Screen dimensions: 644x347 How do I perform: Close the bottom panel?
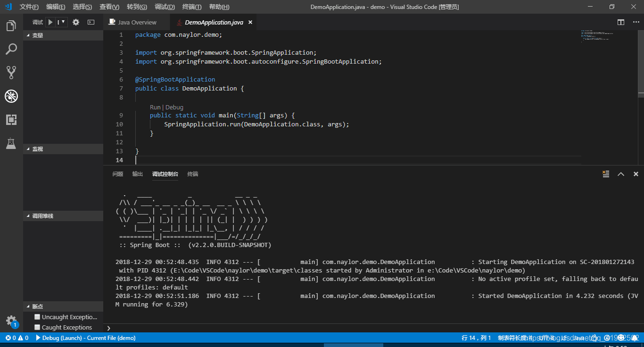tap(636, 174)
